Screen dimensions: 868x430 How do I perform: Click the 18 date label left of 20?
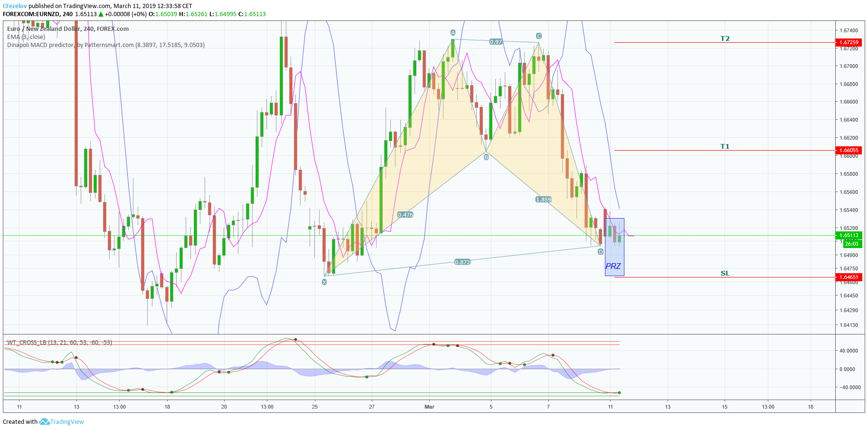click(x=167, y=407)
